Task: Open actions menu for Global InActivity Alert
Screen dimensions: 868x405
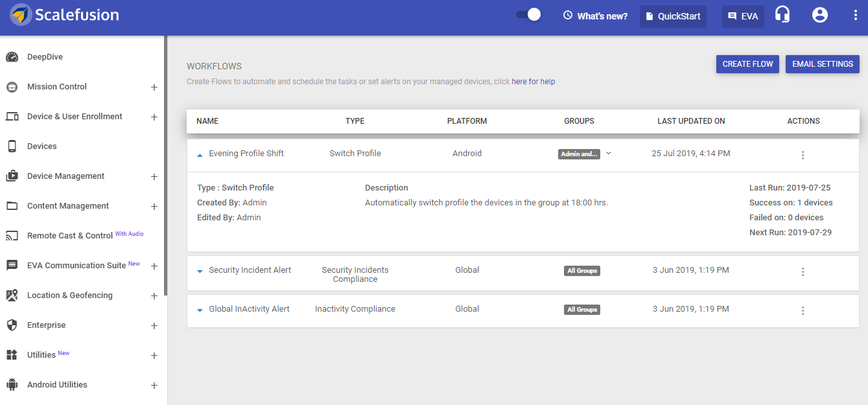Action: tap(803, 310)
